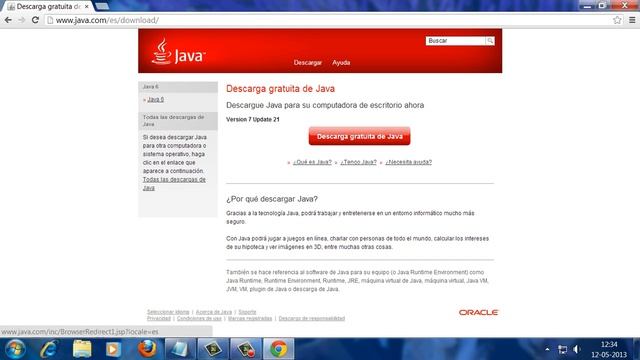The height and width of the screenshot is (360, 640).
Task: Open the Privacidad footer link
Action: click(x=159, y=318)
